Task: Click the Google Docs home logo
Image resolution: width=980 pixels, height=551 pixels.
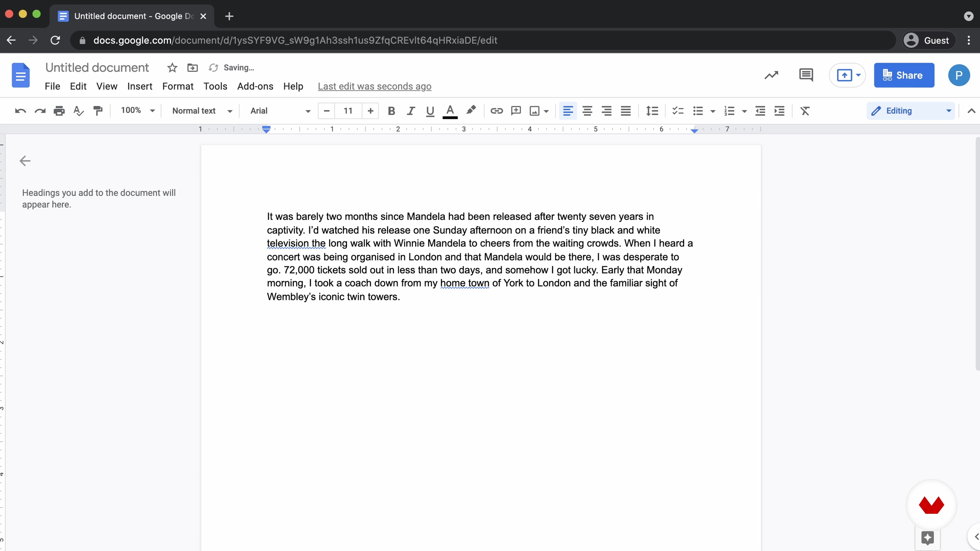Action: (20, 75)
